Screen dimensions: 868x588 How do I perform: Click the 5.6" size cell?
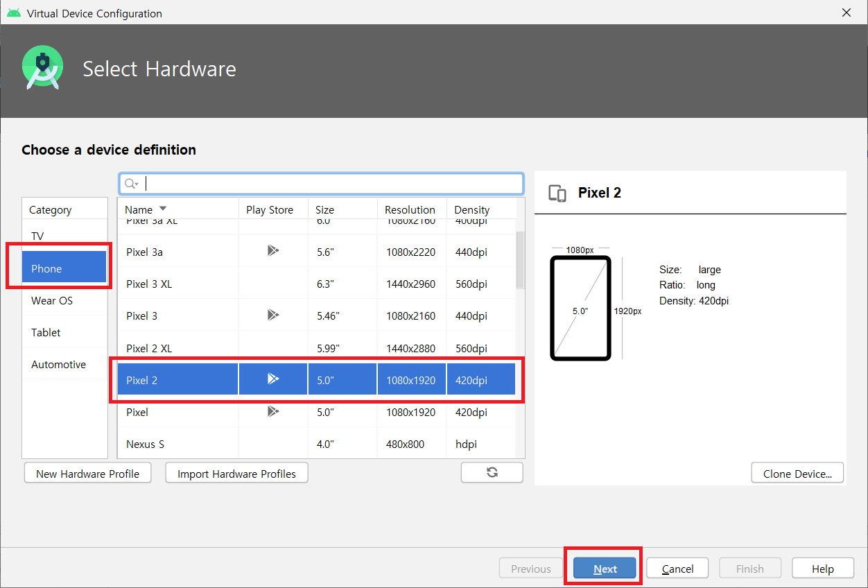pyautogui.click(x=342, y=252)
